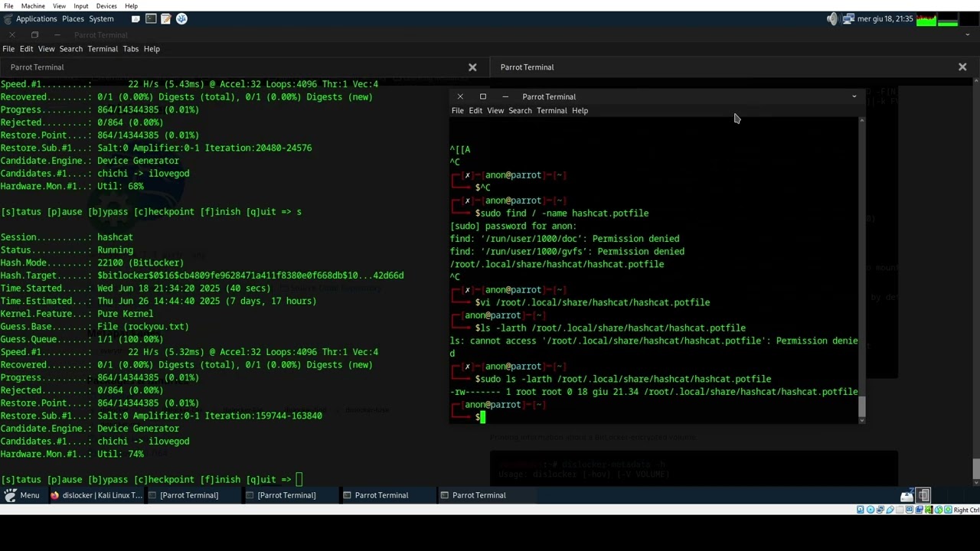Close the right Parrot Terminal tab
Viewport: 980px width, 551px height.
pos(962,67)
